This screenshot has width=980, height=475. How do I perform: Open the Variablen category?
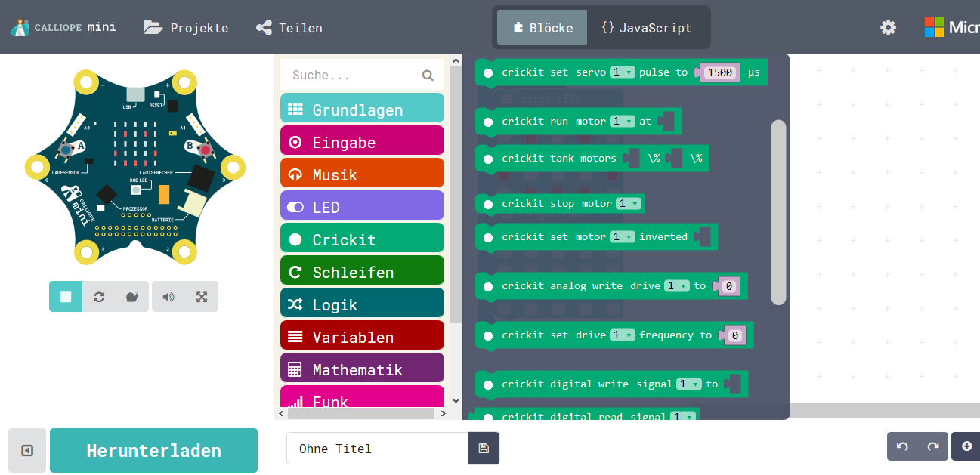[x=362, y=335]
